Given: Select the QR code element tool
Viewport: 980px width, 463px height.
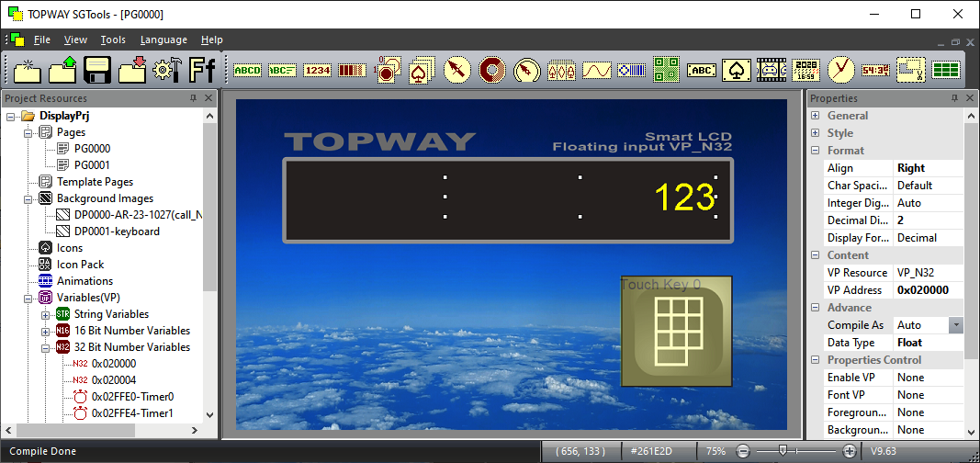Looking at the screenshot, I should 666,70.
